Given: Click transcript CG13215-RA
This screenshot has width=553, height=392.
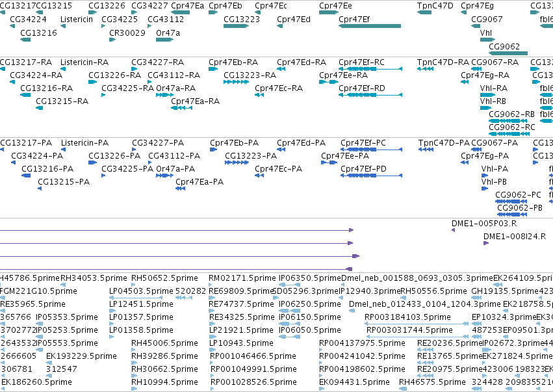Looking at the screenshot, I should point(39,108).
